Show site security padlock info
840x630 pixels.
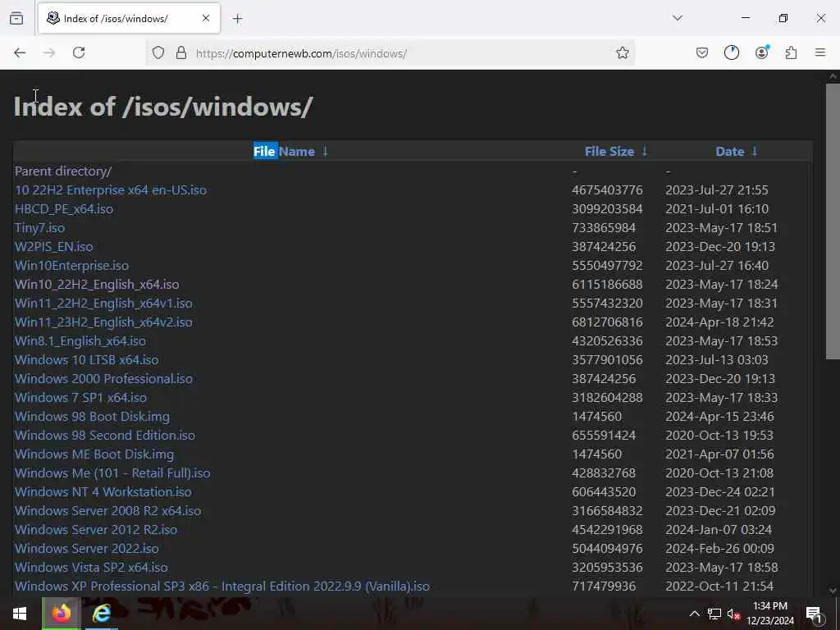[x=181, y=52]
